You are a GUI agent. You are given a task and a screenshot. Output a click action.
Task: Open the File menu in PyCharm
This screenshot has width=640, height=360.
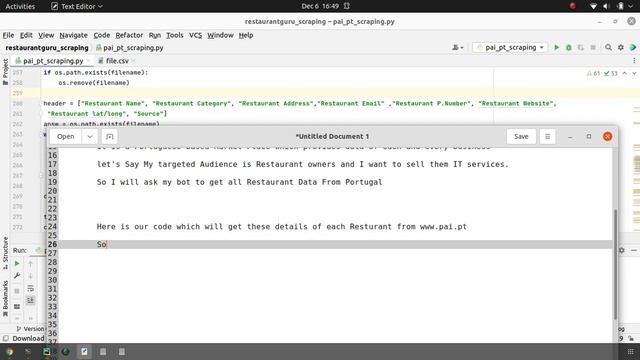pyautogui.click(x=8, y=35)
